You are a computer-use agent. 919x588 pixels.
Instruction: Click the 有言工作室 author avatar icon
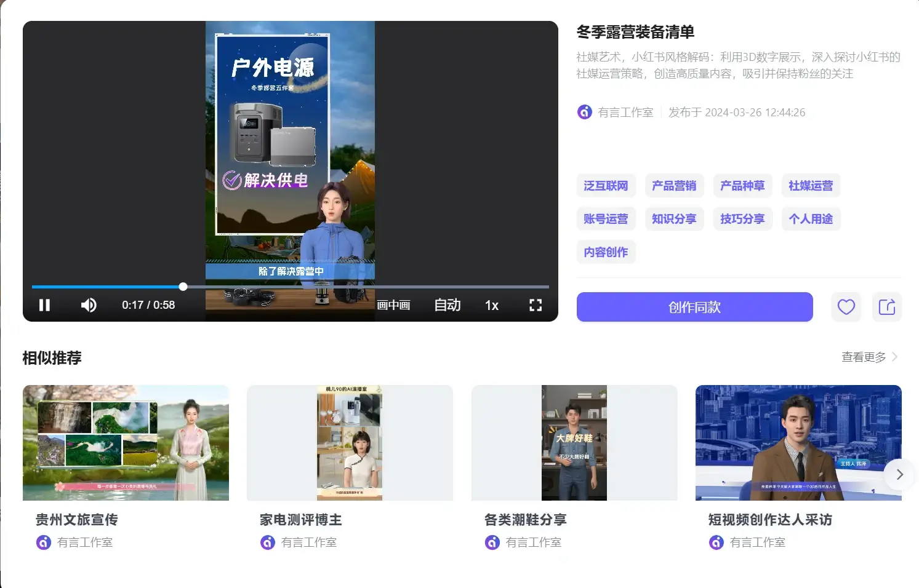pyautogui.click(x=584, y=113)
